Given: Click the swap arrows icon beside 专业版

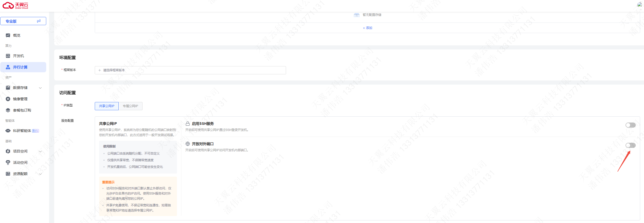Looking at the screenshot, I should 39,21.
